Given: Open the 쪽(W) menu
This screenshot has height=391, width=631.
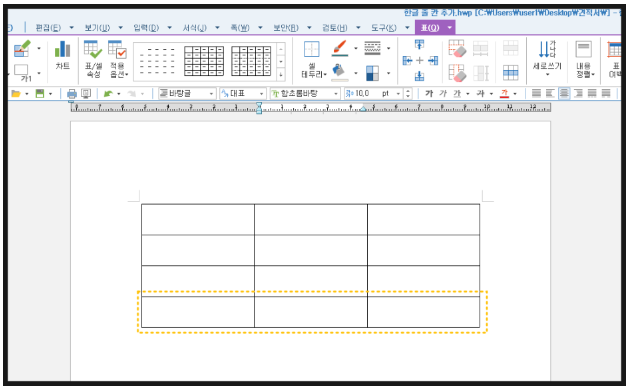Looking at the screenshot, I should pyautogui.click(x=240, y=28).
